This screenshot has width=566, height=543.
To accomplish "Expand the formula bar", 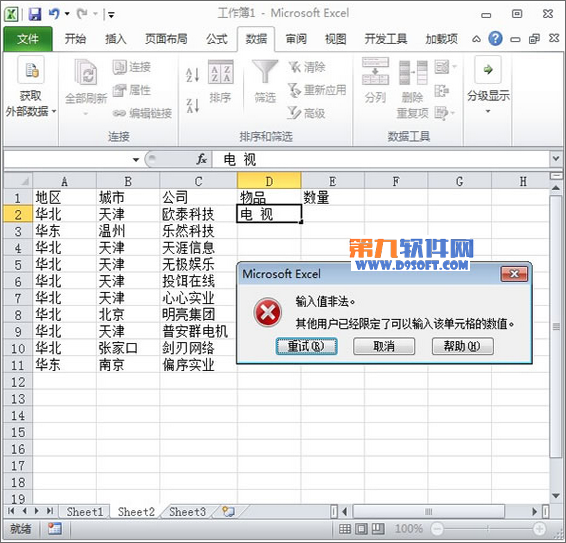I will click(x=556, y=158).
